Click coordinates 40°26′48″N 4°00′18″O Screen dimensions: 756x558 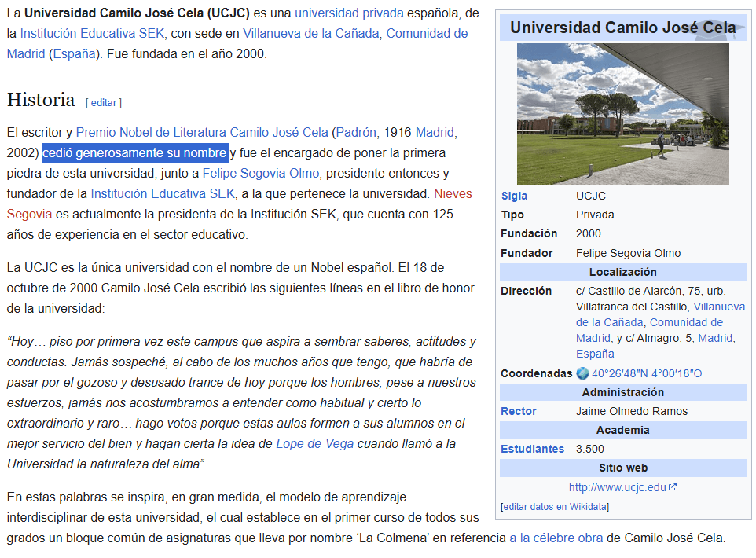pos(647,373)
